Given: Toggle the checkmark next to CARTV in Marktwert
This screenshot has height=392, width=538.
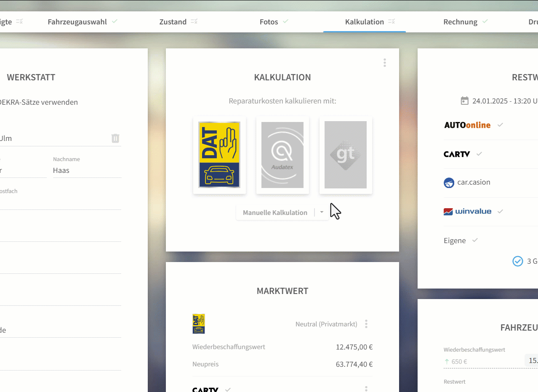Looking at the screenshot, I should point(228,389).
